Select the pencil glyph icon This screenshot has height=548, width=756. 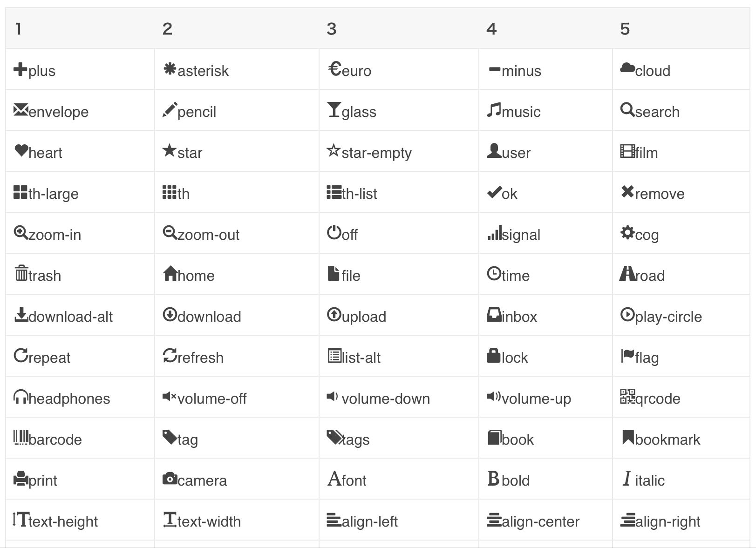[x=170, y=110]
